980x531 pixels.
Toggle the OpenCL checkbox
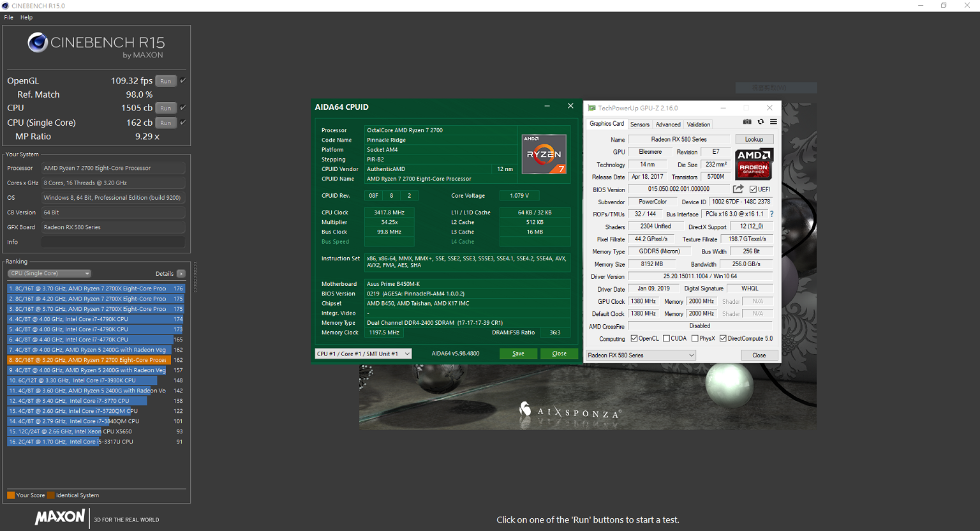click(x=634, y=338)
